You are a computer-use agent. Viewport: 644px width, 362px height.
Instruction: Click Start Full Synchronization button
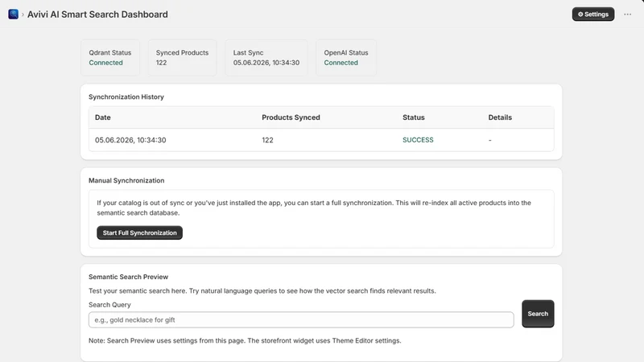pos(139,232)
